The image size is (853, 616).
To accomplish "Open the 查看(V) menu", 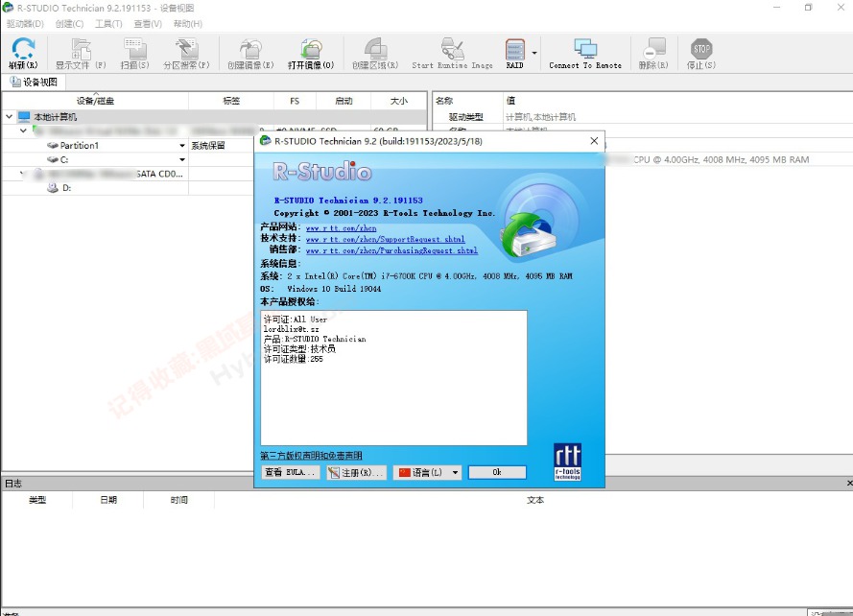I will 148,24.
